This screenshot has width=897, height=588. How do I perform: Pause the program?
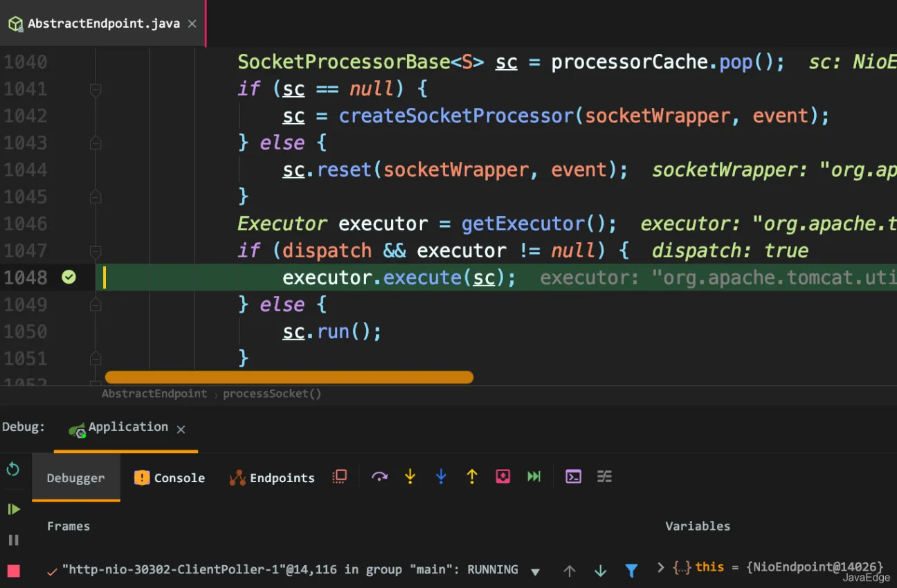point(13,540)
